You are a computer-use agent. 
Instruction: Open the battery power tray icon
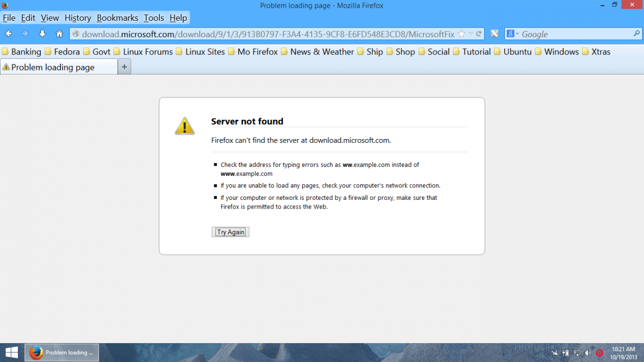point(566,353)
